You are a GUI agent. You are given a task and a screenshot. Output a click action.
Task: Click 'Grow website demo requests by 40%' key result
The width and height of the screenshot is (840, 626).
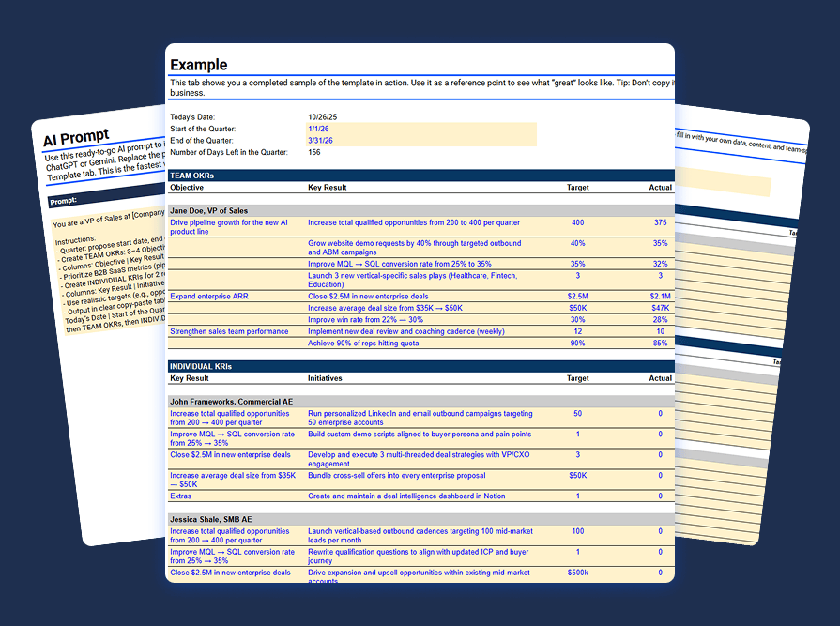coord(414,248)
